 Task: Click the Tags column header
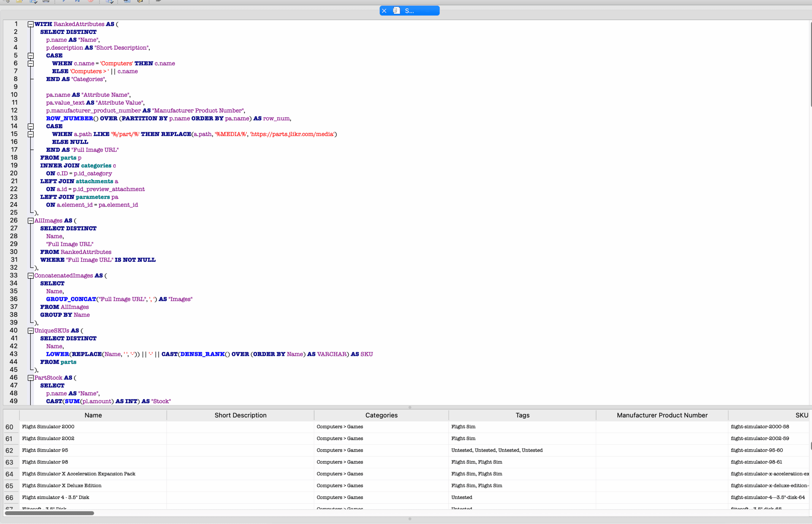522,415
